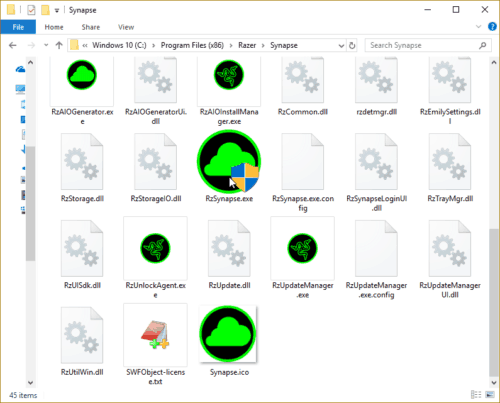This screenshot has width=500, height=403.
Task: Click the RzSynapse.exe file name label
Action: 229,199
